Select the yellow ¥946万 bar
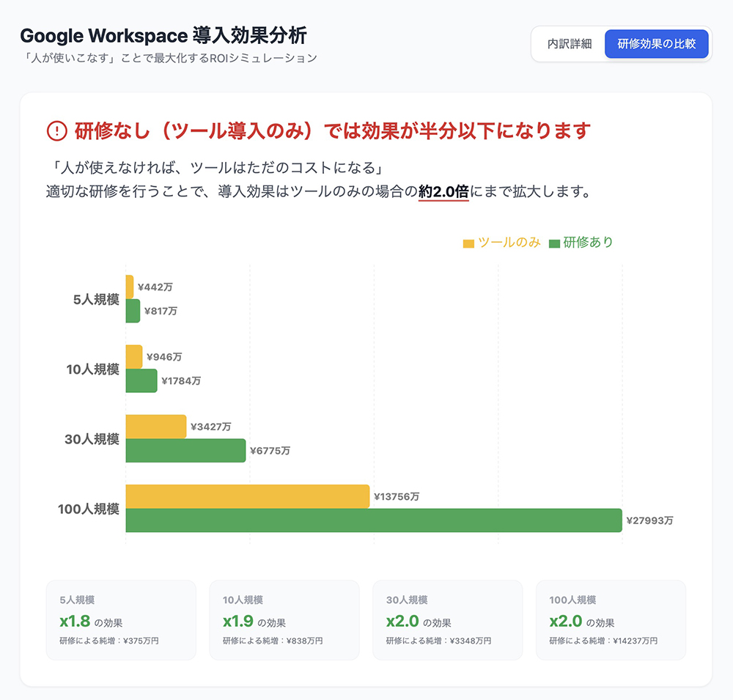733x700 pixels. click(134, 357)
